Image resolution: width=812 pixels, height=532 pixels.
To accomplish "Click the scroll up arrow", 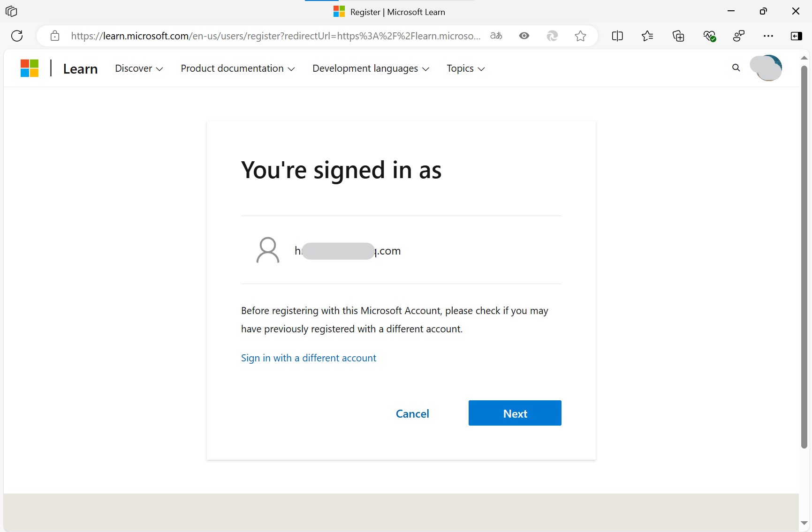I will tap(804, 58).
